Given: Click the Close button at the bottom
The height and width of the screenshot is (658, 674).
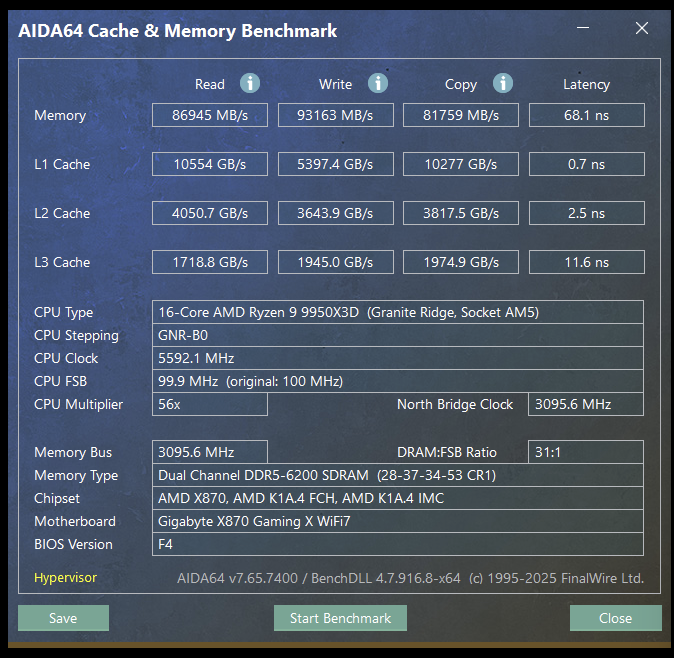Looking at the screenshot, I should (616, 618).
